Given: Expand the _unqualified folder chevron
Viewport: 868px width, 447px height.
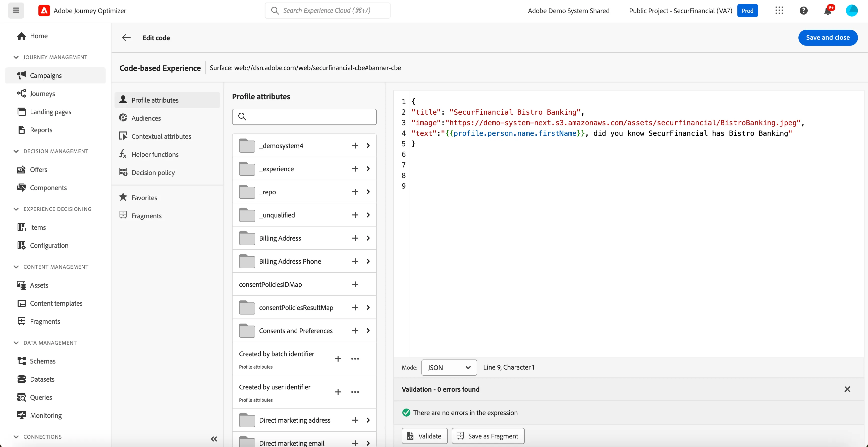Looking at the screenshot, I should 368,215.
